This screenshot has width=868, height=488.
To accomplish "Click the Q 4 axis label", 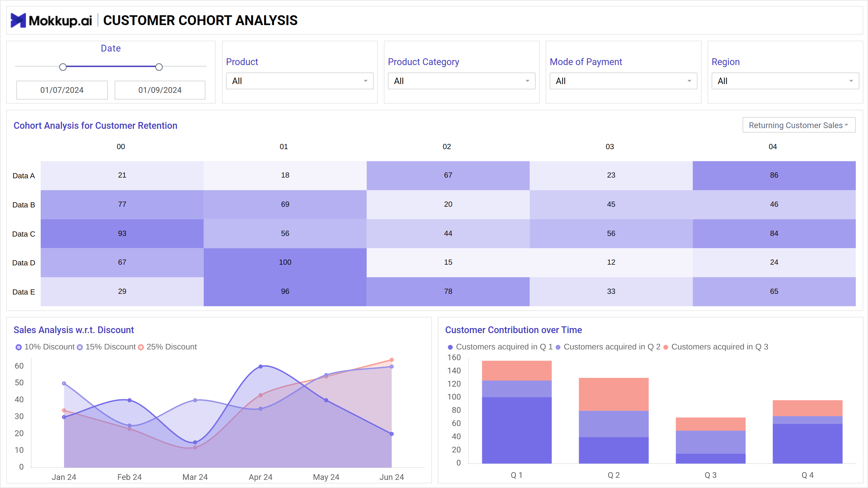I will [x=808, y=475].
